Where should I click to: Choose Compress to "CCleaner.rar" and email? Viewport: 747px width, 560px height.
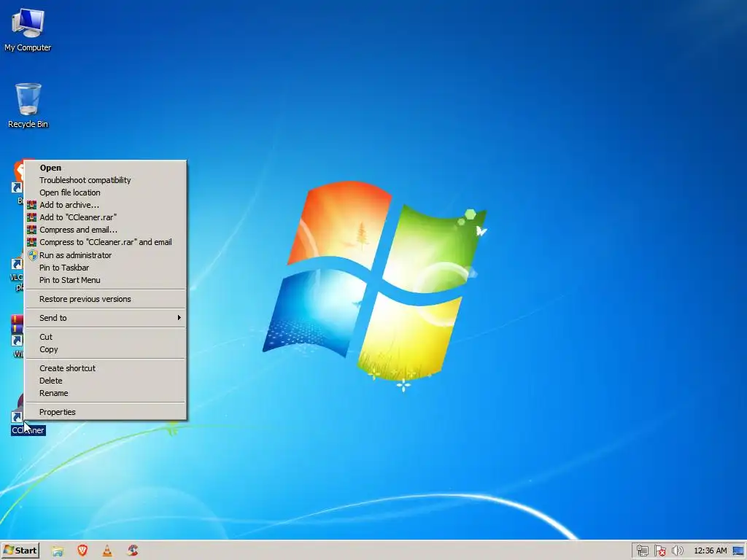coord(105,242)
